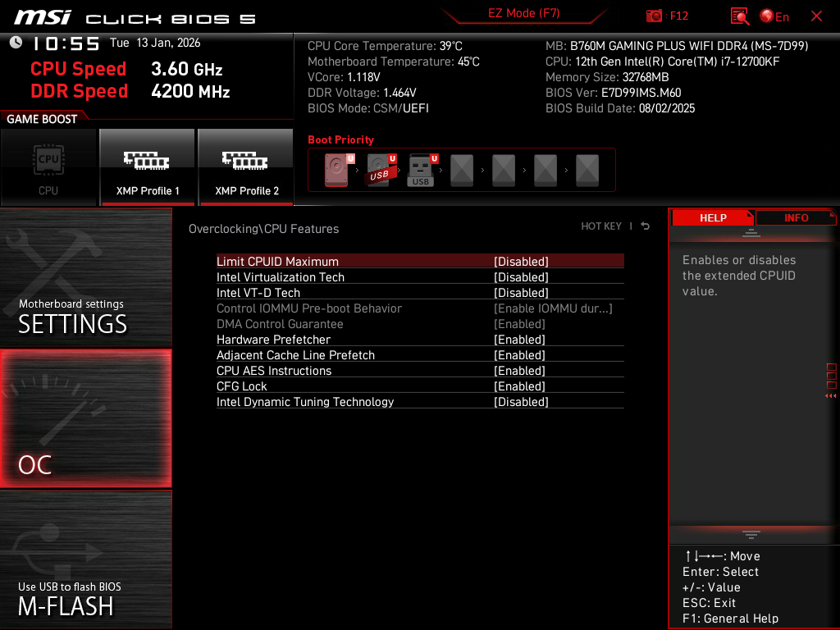840x630 pixels.
Task: Change Intel Virtualization Tech [Disabled] value
Action: tap(521, 277)
